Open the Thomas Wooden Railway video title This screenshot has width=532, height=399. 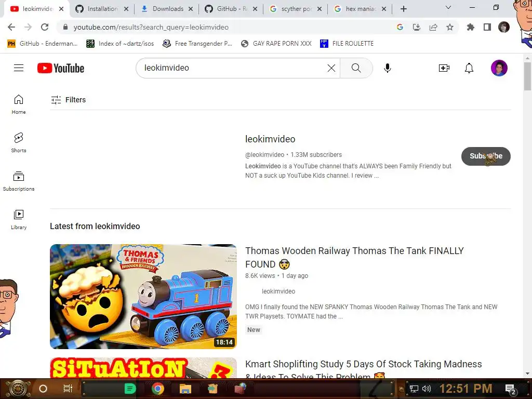click(x=354, y=258)
